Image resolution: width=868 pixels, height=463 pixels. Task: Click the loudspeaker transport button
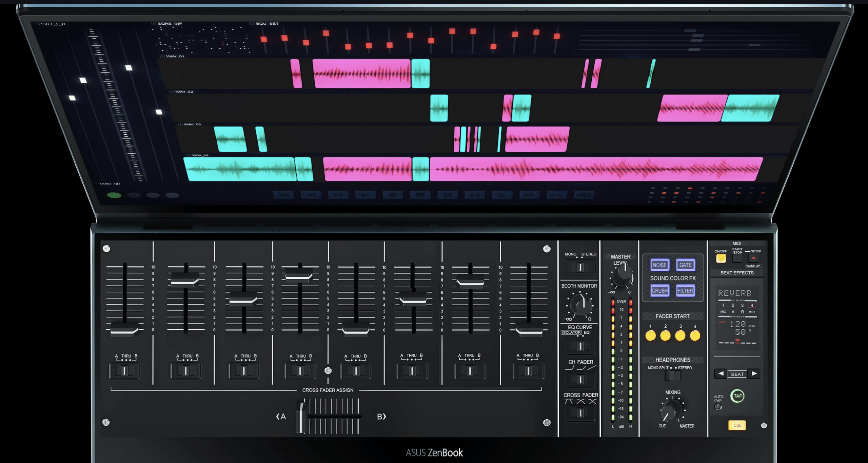584,195
